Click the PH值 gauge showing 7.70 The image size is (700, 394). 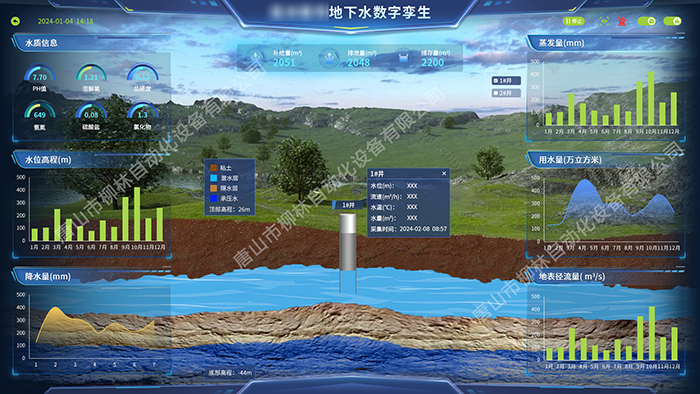tap(40, 74)
